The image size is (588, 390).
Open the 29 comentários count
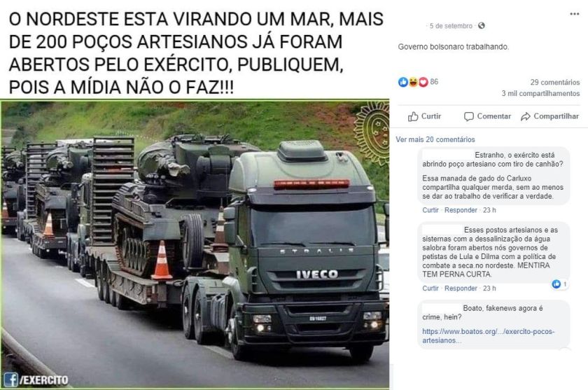click(x=554, y=82)
